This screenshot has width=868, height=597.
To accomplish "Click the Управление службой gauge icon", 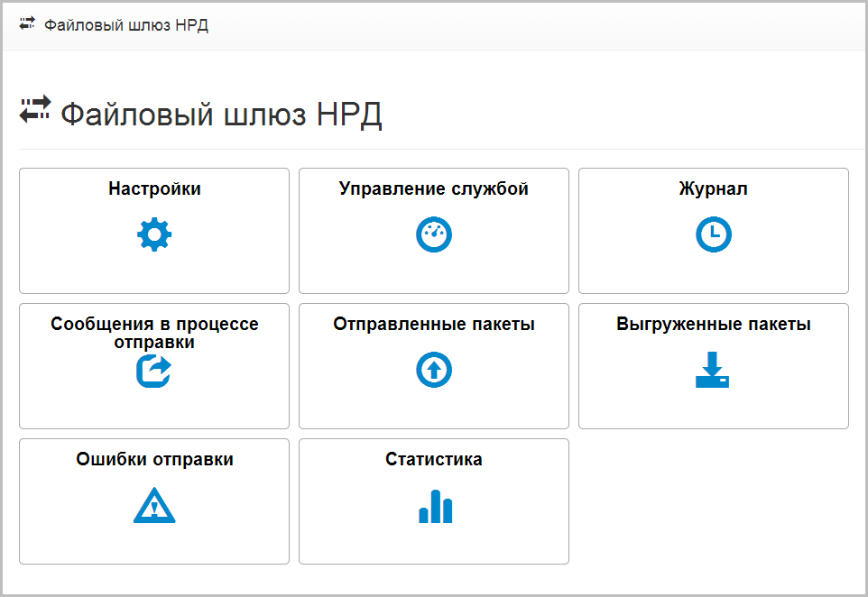I will tap(434, 234).
